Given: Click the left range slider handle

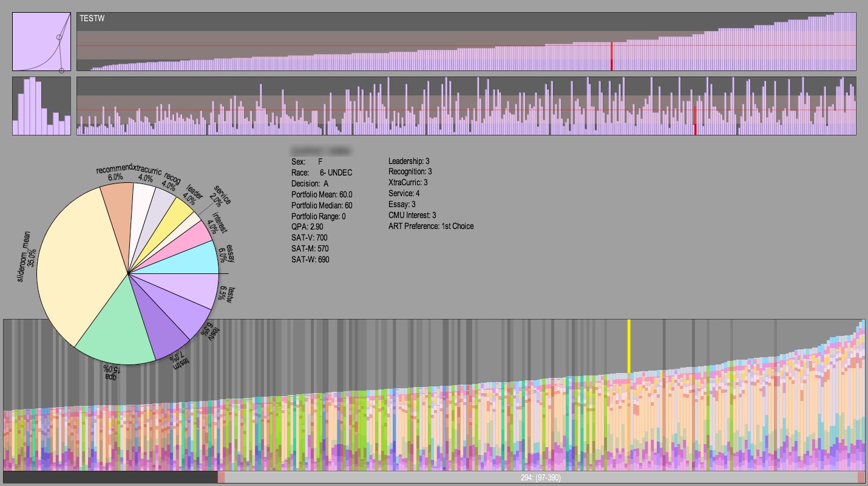Looking at the screenshot, I should point(221,477).
